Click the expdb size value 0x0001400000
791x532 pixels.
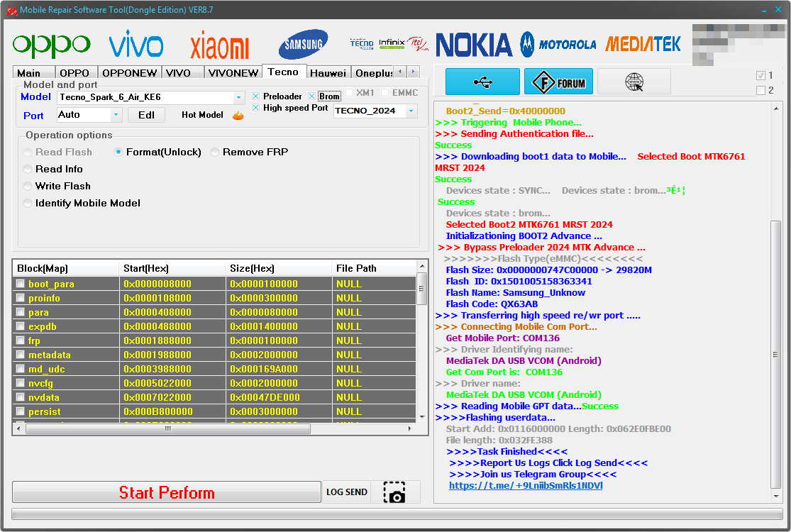click(264, 327)
